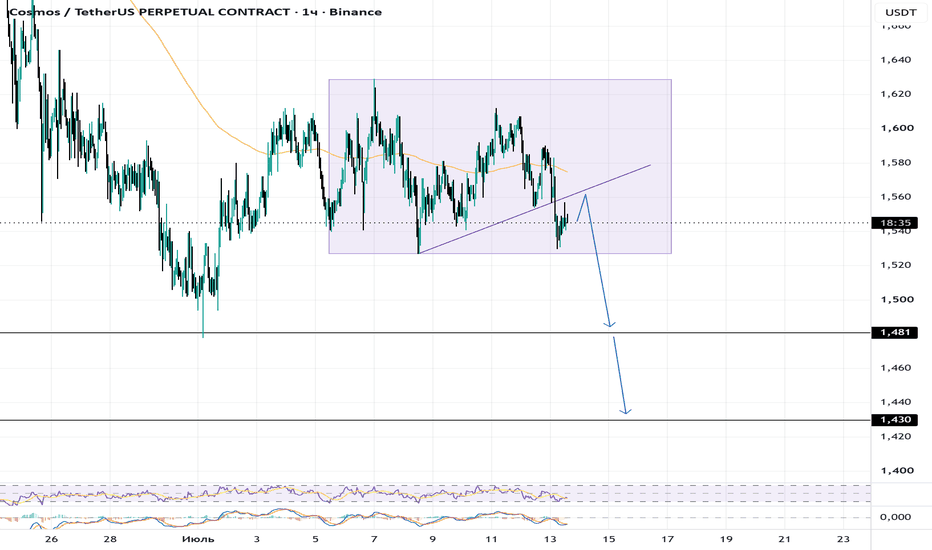Open the USDT currency selector

(x=900, y=12)
